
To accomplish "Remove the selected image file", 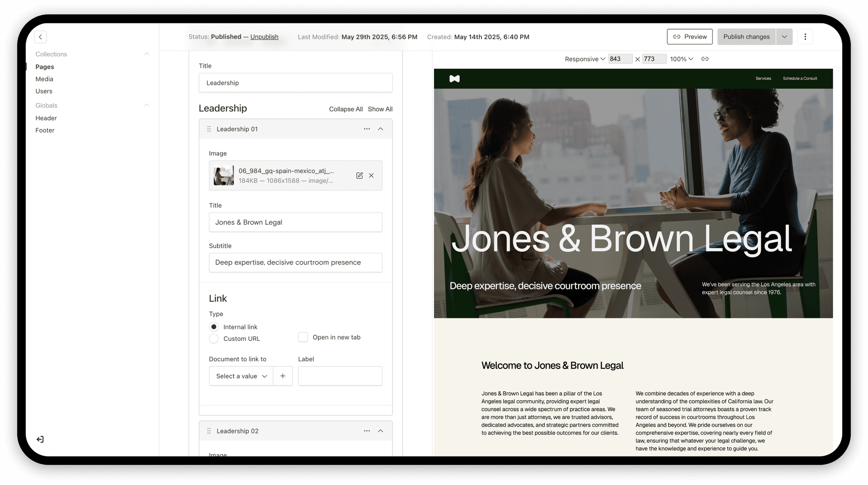I will (x=371, y=176).
